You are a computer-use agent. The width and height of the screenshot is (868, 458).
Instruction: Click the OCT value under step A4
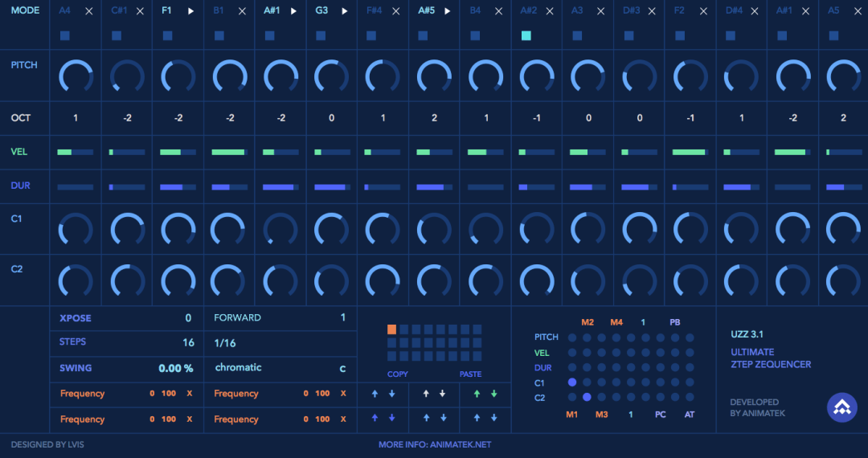tap(76, 118)
